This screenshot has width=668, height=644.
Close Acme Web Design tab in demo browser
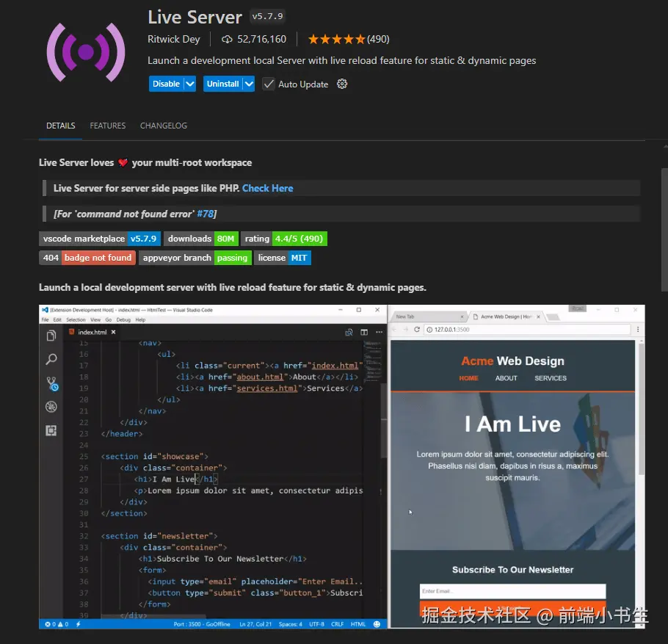point(539,316)
